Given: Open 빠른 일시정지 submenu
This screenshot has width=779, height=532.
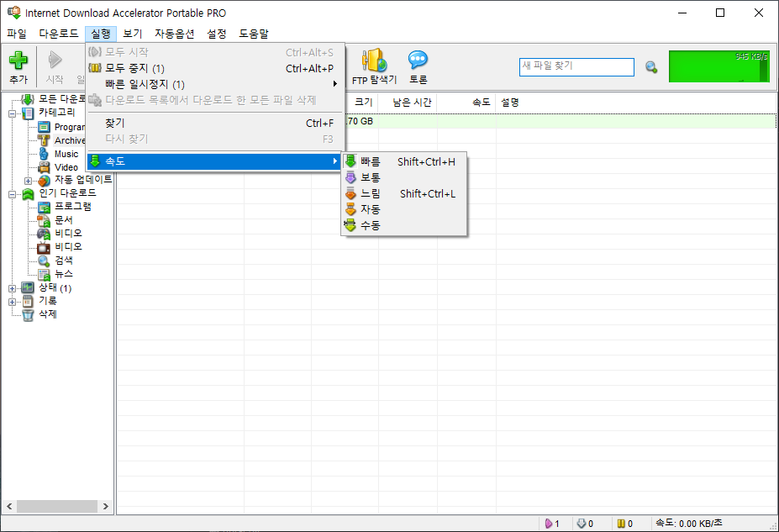Looking at the screenshot, I should (x=214, y=84).
